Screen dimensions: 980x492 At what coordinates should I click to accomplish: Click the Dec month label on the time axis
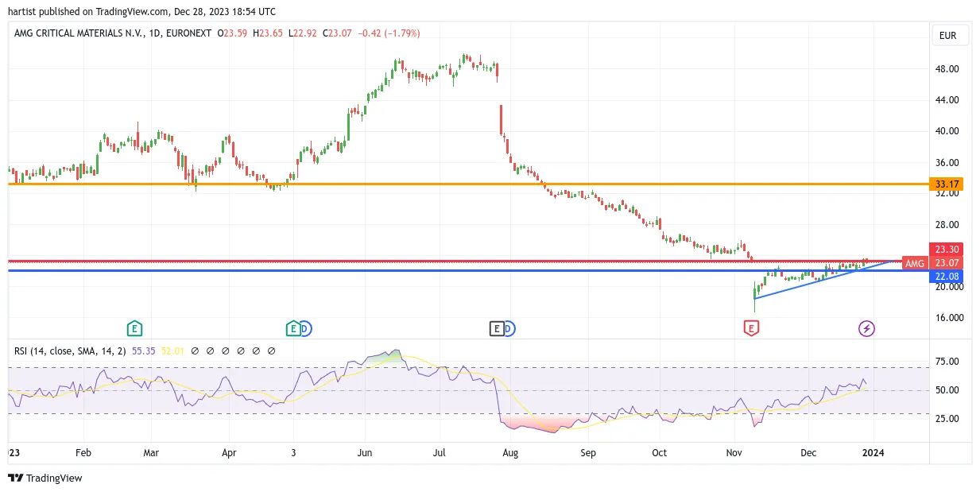[808, 451]
